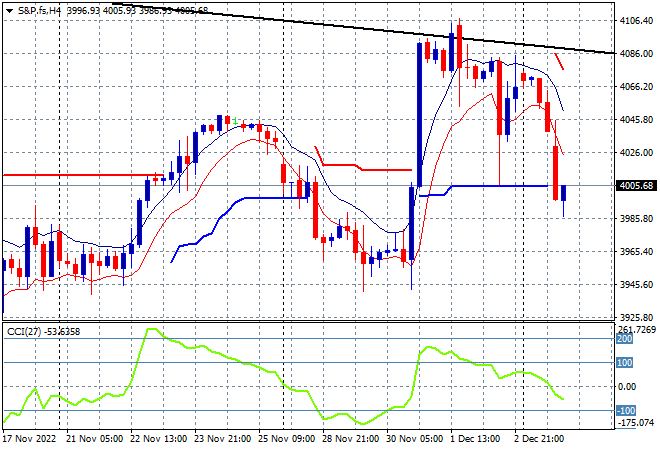
Task: Click the 0.00 CCI zero level label
Action: (x=626, y=386)
